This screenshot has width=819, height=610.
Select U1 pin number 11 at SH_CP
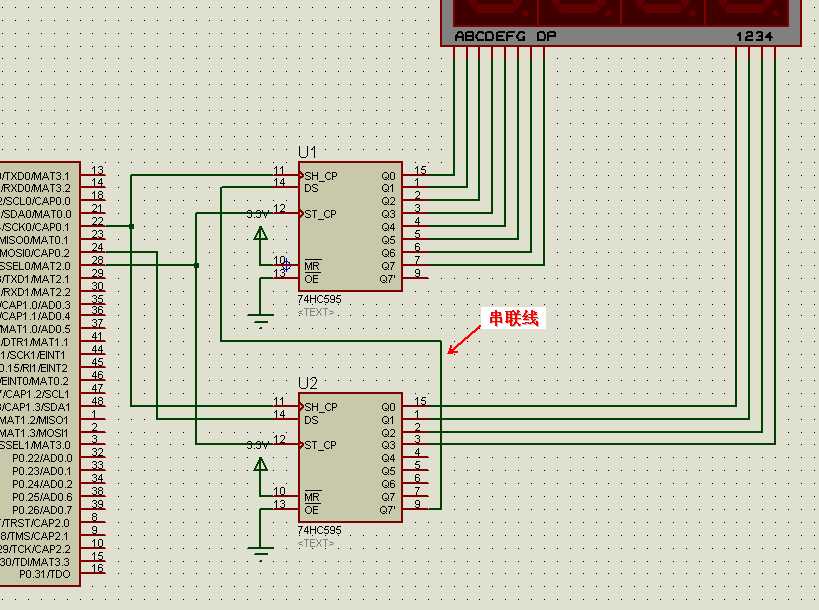[x=279, y=170]
